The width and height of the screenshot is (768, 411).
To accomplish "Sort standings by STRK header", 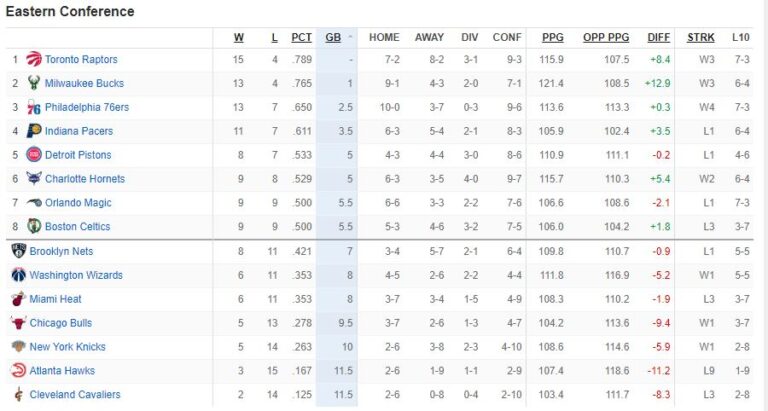I will click(x=701, y=38).
